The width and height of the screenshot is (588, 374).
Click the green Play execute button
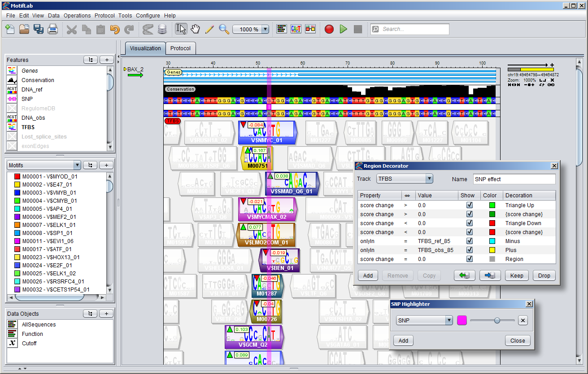(x=344, y=29)
